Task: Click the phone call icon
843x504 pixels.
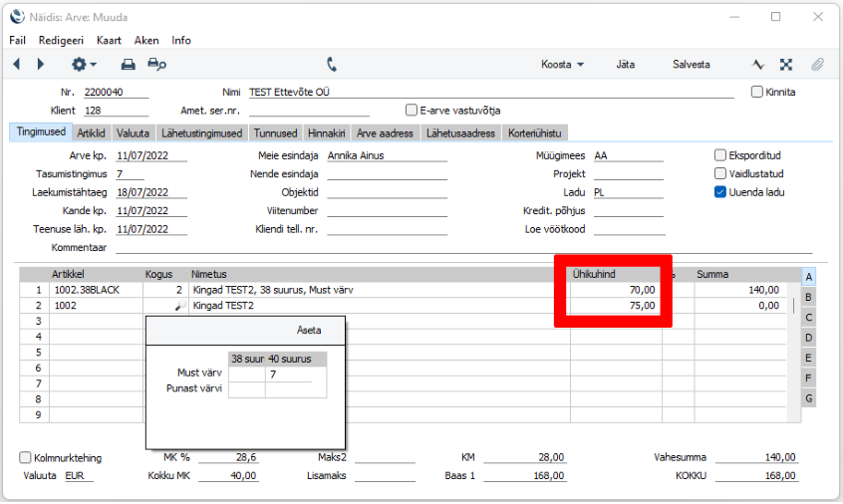Action: click(332, 65)
